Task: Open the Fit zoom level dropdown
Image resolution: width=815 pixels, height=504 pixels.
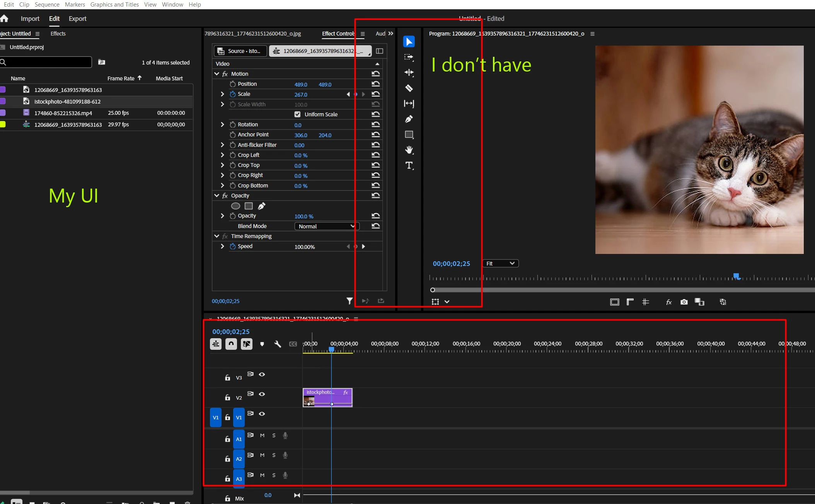Action: click(500, 264)
